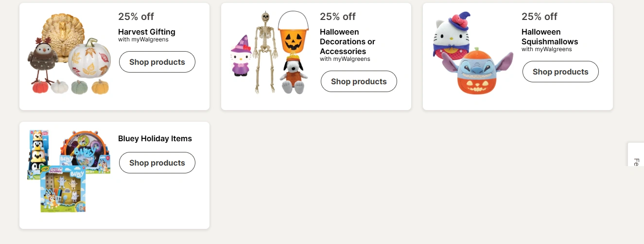The height and width of the screenshot is (244, 644).
Task: Select the Stitch pumpkin Squishmallow image
Action: (478, 71)
